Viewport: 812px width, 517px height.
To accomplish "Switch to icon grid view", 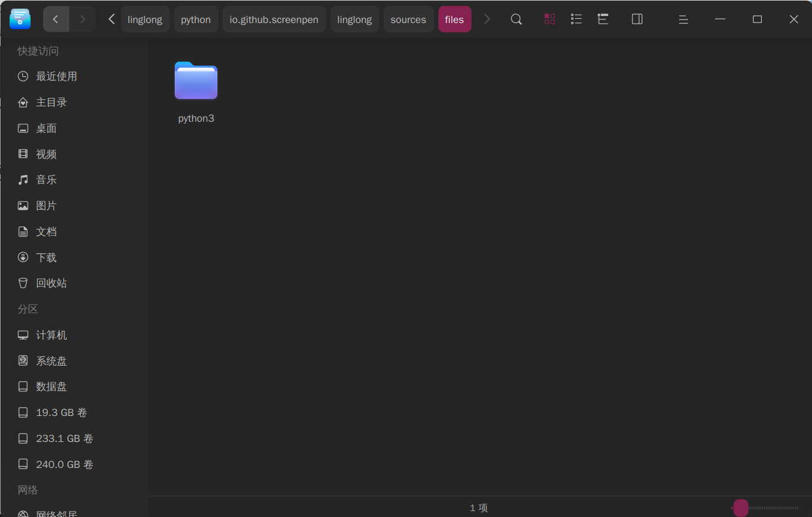I will [550, 19].
